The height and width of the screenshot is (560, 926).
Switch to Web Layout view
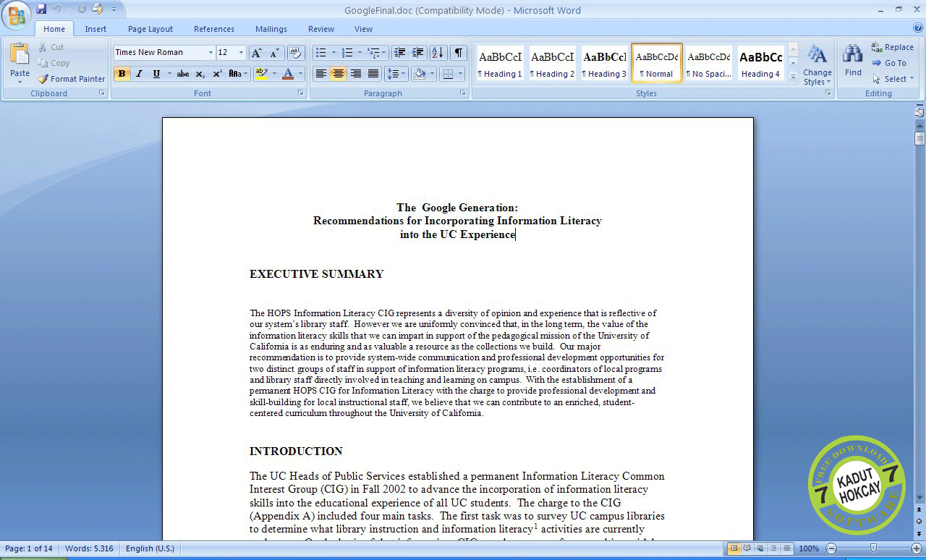point(760,548)
